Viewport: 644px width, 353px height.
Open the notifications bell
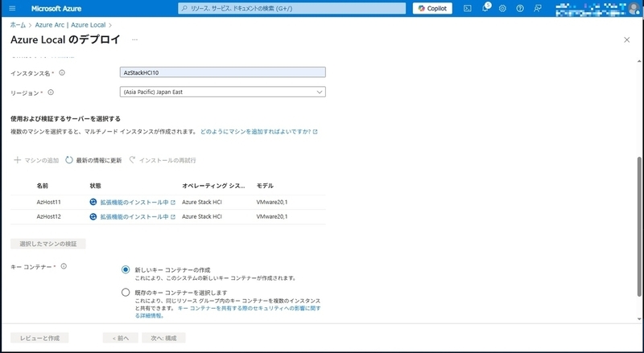485,8
